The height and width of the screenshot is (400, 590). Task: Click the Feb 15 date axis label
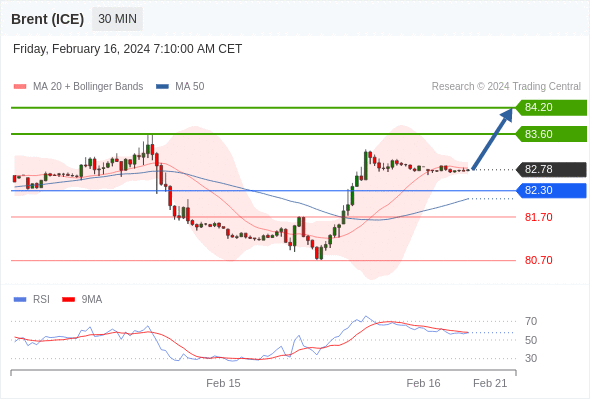223,383
